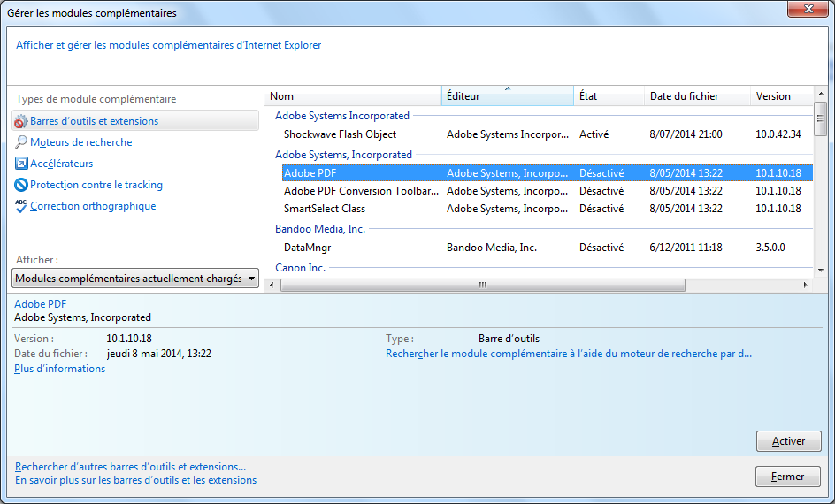This screenshot has width=835, height=504.
Task: Click the Activé status of Shockwave Flash
Action: point(594,134)
